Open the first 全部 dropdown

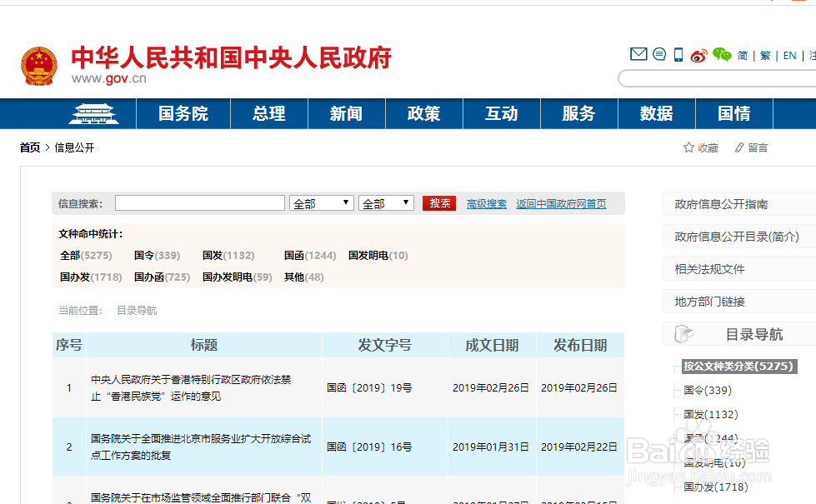(x=322, y=202)
